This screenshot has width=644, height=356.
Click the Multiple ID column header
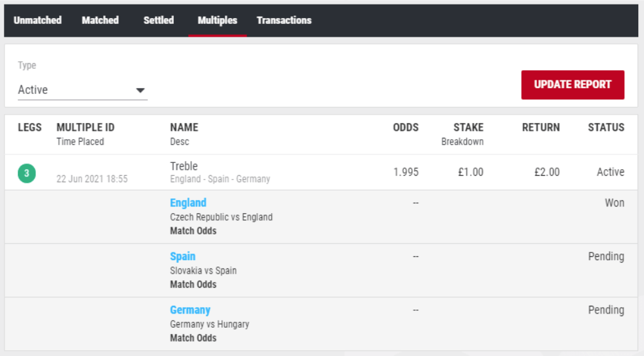pos(86,127)
